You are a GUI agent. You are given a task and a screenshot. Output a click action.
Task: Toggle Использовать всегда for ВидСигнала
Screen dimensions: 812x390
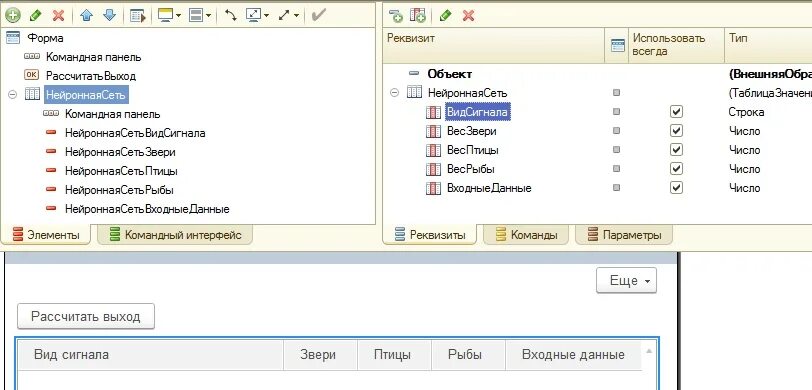pyautogui.click(x=676, y=111)
